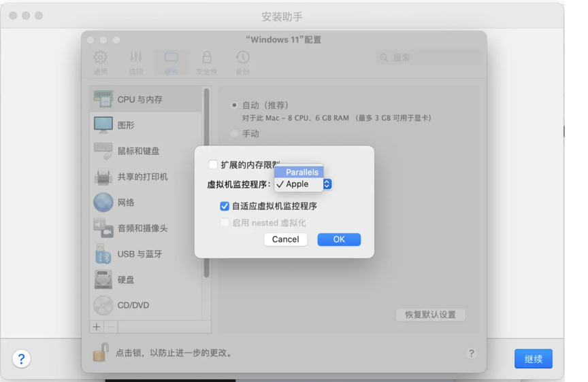The width and height of the screenshot is (588, 382).
Task: Enable the 扩展的内存限制 checkbox
Action: tap(213, 164)
